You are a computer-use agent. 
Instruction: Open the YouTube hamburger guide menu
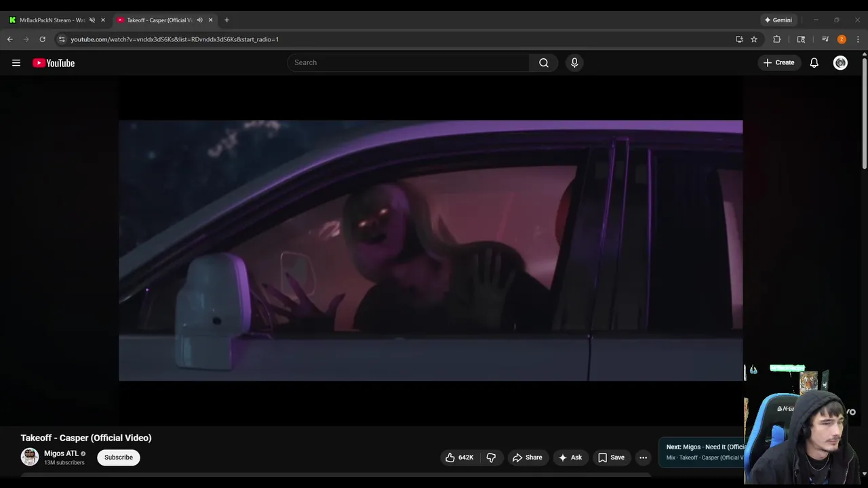(16, 63)
